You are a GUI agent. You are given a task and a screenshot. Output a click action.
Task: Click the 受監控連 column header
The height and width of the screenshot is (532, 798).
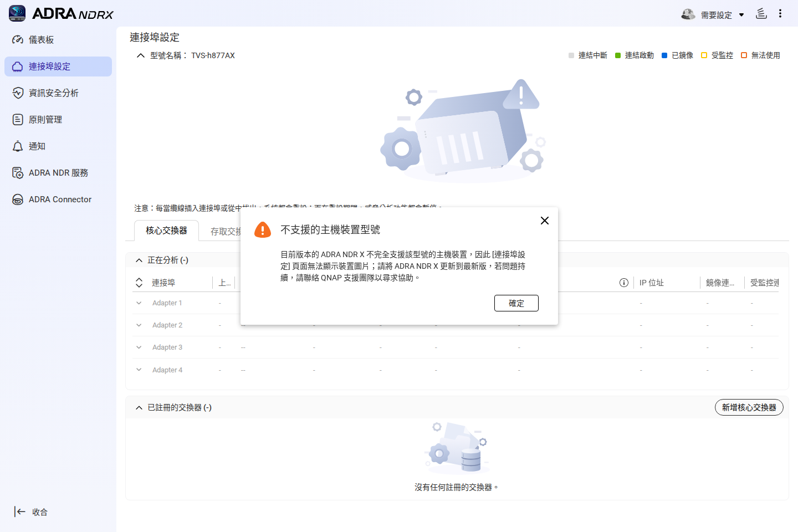764,283
